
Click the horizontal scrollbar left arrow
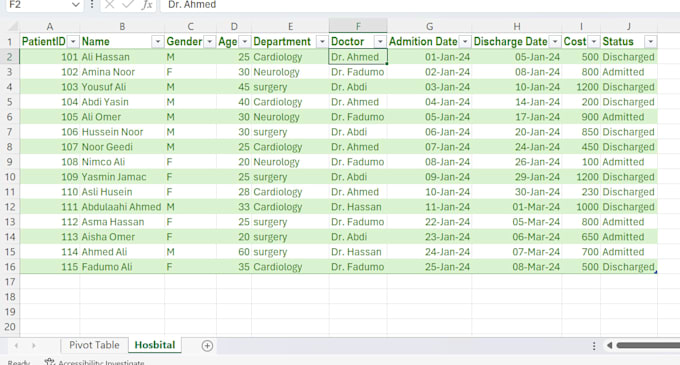point(609,345)
